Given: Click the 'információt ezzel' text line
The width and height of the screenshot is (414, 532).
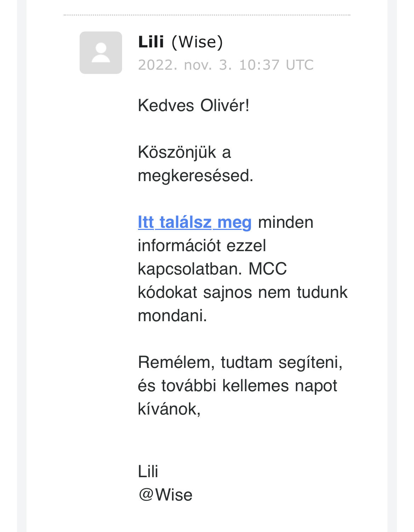Looking at the screenshot, I should coord(202,245).
